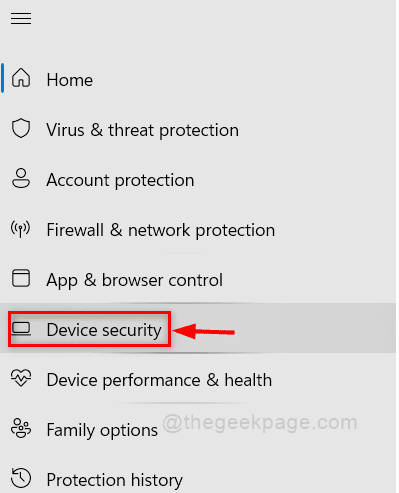Open Firewall & network protection
399x493 pixels.
[161, 230]
